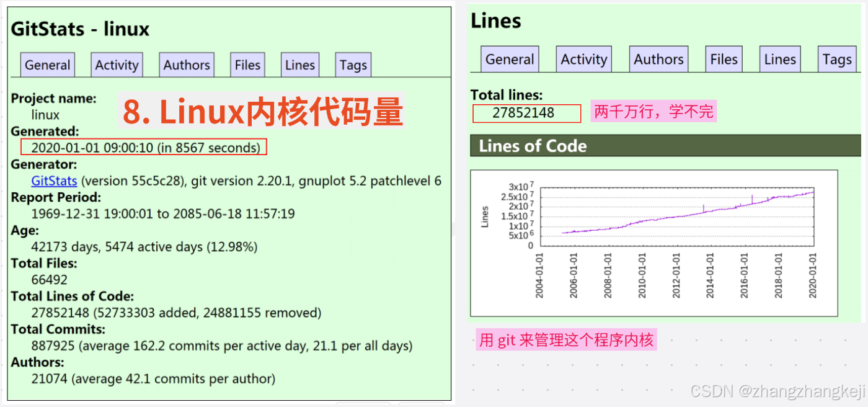
Task: Click the 'Lines' page heading
Action: [x=496, y=21]
